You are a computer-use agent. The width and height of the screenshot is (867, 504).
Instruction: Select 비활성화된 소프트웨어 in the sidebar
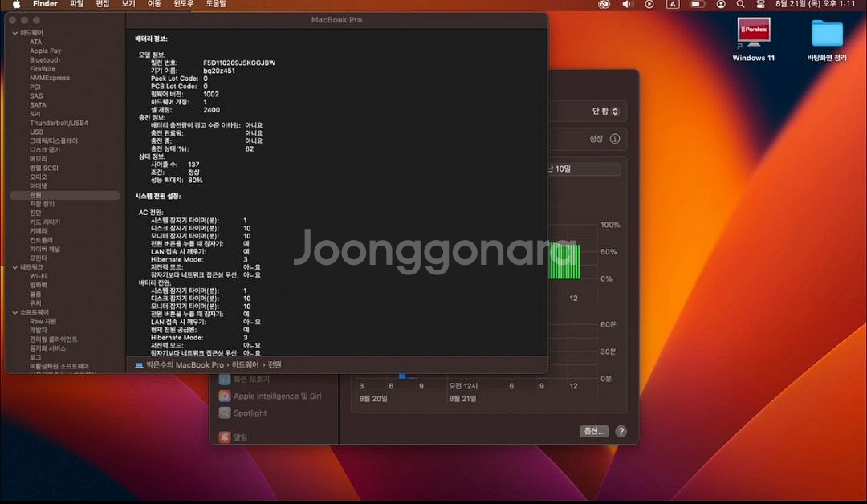point(59,367)
